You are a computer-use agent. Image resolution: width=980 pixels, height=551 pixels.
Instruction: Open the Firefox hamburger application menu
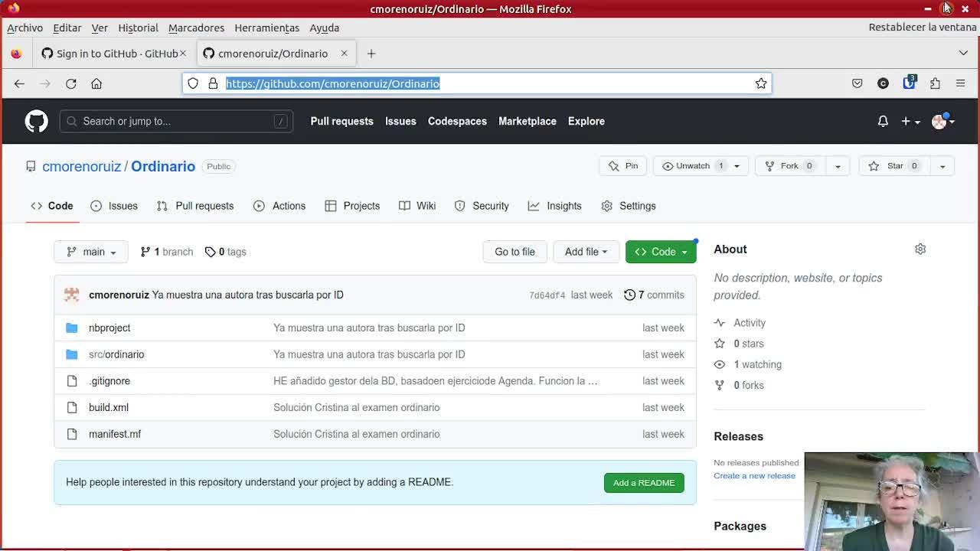coord(960,83)
